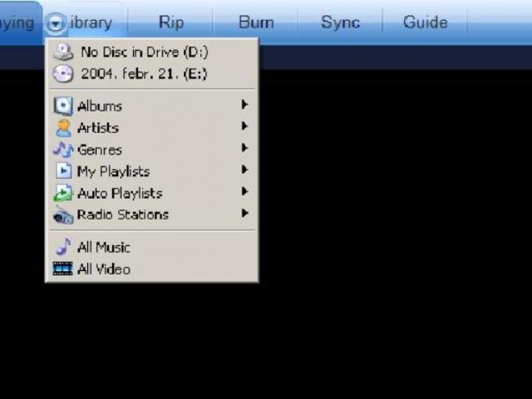Click the Auto Playlists icon
The height and width of the screenshot is (399, 532).
(x=63, y=193)
